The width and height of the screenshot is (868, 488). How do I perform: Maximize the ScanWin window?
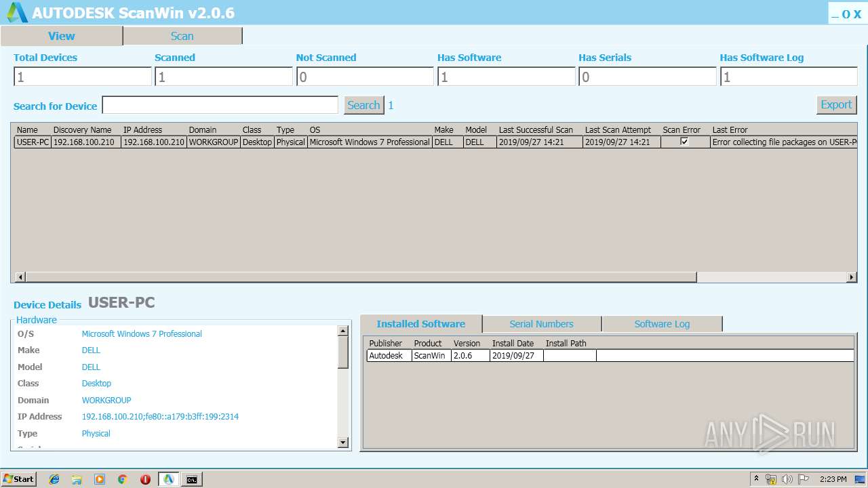click(x=846, y=14)
